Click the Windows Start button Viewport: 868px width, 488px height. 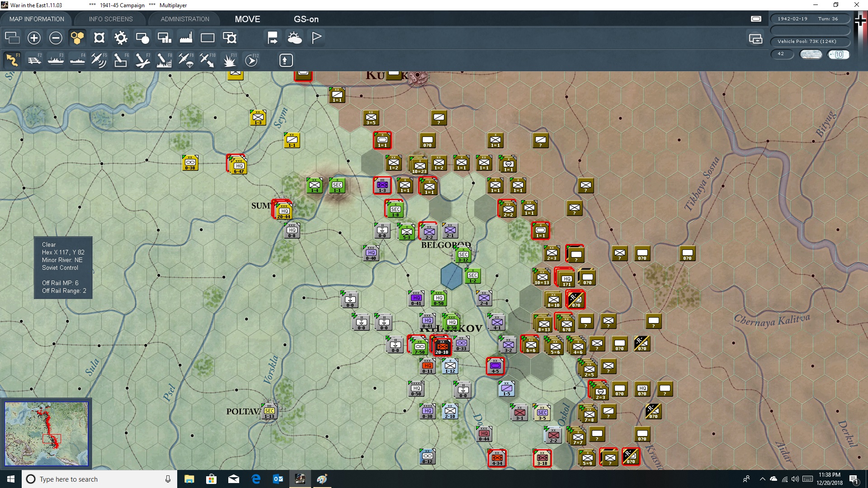coord(11,479)
